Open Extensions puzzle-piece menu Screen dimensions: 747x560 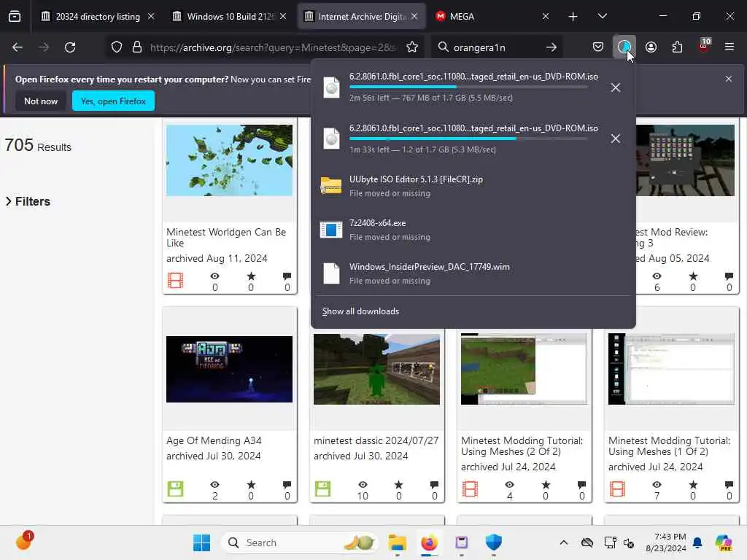pos(677,47)
